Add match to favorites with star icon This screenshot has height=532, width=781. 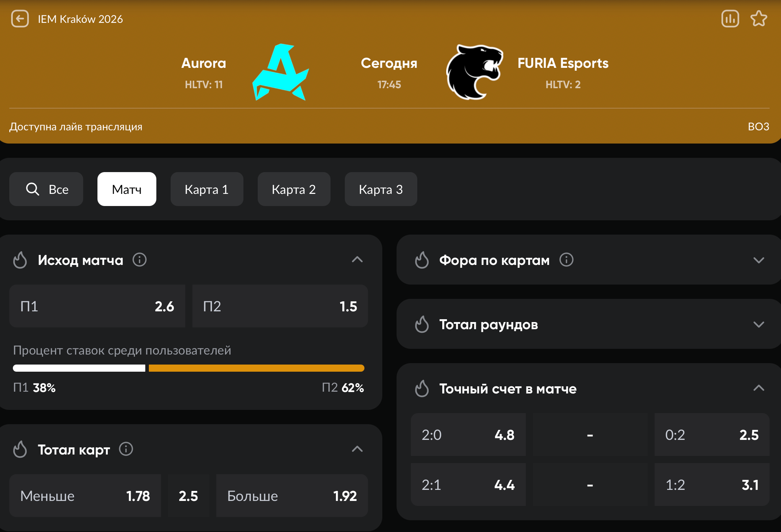coord(759,19)
